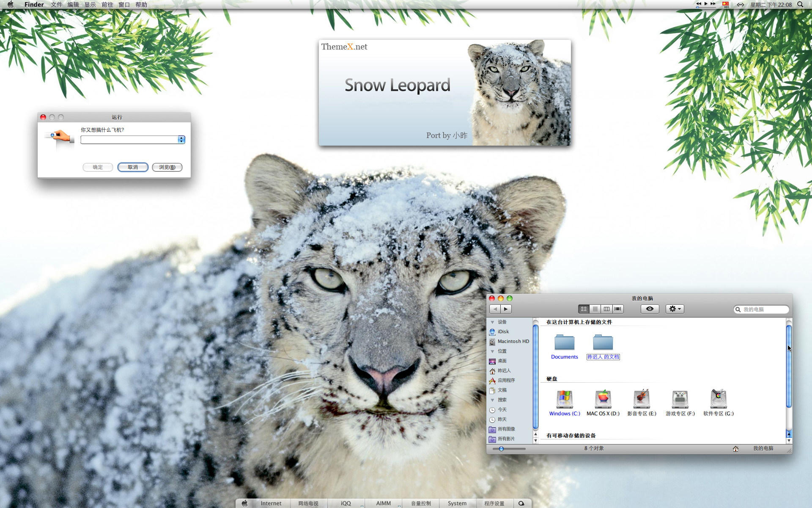Open the Apple menu in the menu bar
This screenshot has height=508, width=812.
(10, 5)
